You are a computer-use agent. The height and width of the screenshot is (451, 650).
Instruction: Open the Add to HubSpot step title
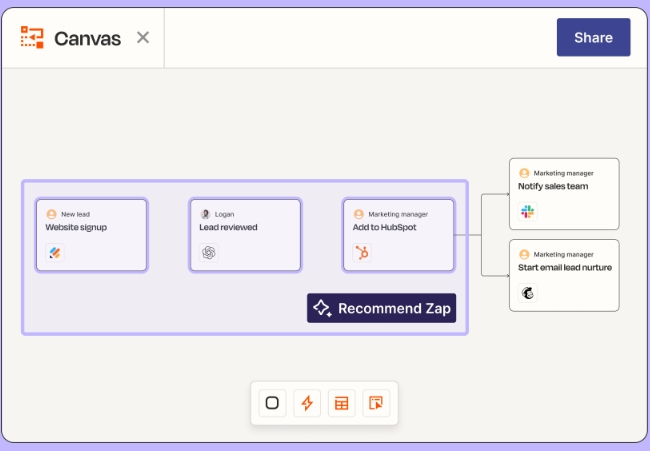coord(384,227)
